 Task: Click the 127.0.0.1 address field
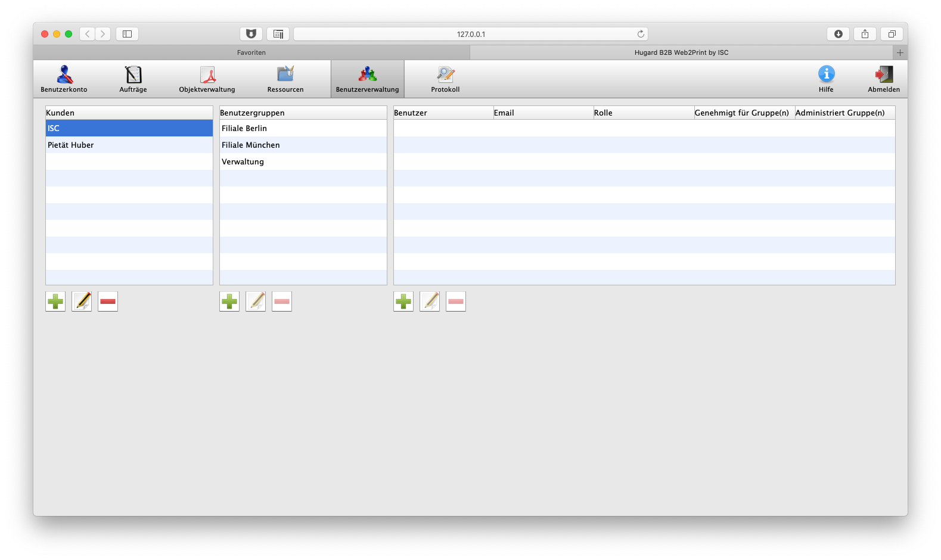(471, 34)
